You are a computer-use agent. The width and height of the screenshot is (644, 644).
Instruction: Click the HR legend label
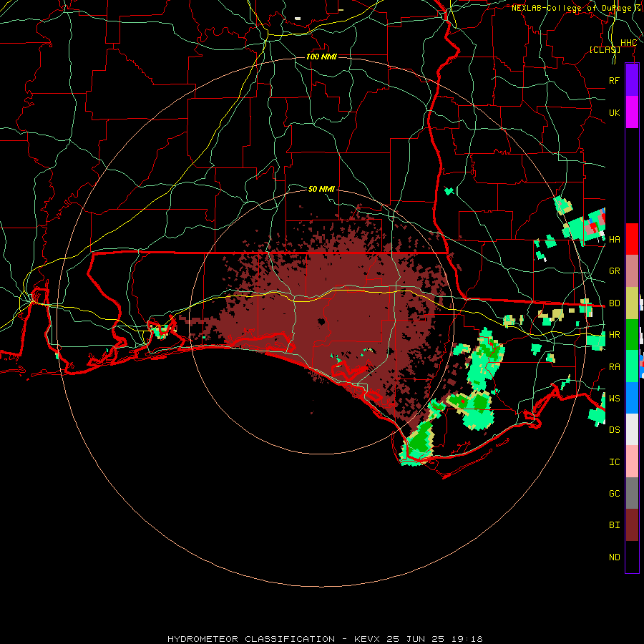pos(614,335)
